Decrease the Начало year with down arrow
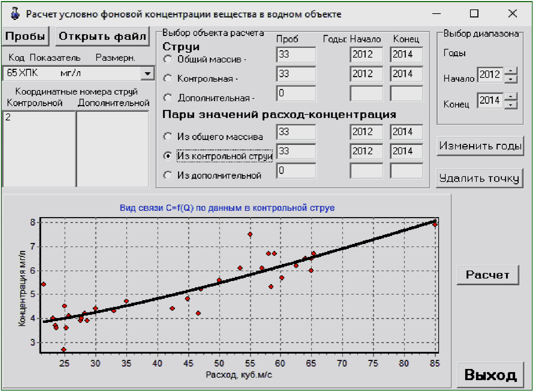Viewport: 534px width, 392px height. point(511,79)
